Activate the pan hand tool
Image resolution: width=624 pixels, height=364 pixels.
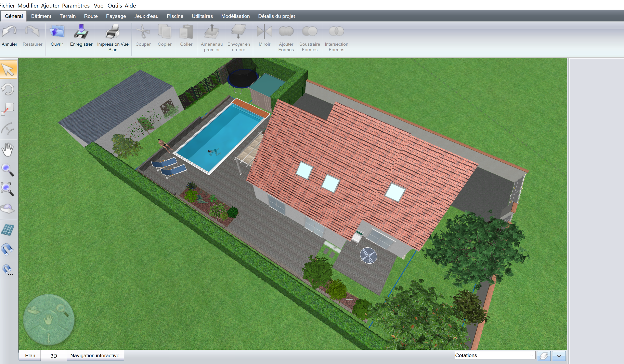coord(8,150)
